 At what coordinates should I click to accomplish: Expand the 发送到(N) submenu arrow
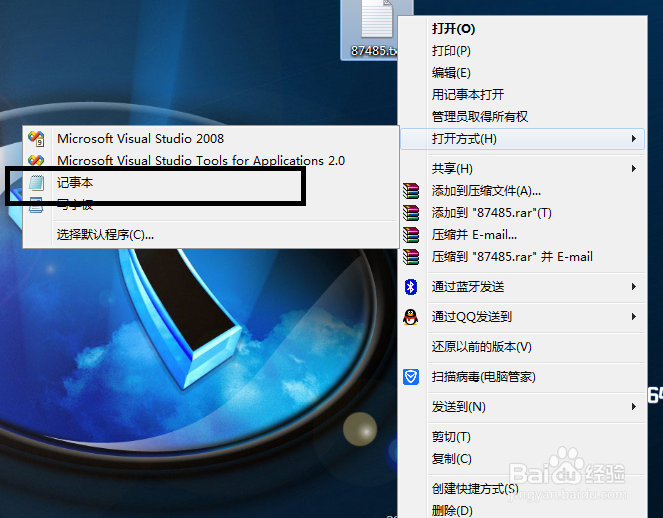[633, 406]
